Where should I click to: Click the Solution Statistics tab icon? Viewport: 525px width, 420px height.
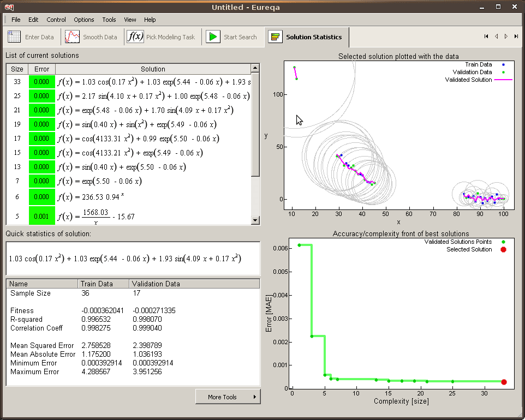tap(275, 37)
